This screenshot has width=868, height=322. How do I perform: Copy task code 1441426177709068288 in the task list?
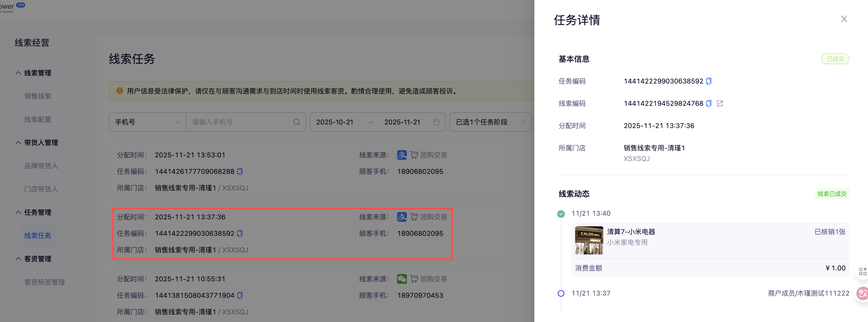(240, 171)
